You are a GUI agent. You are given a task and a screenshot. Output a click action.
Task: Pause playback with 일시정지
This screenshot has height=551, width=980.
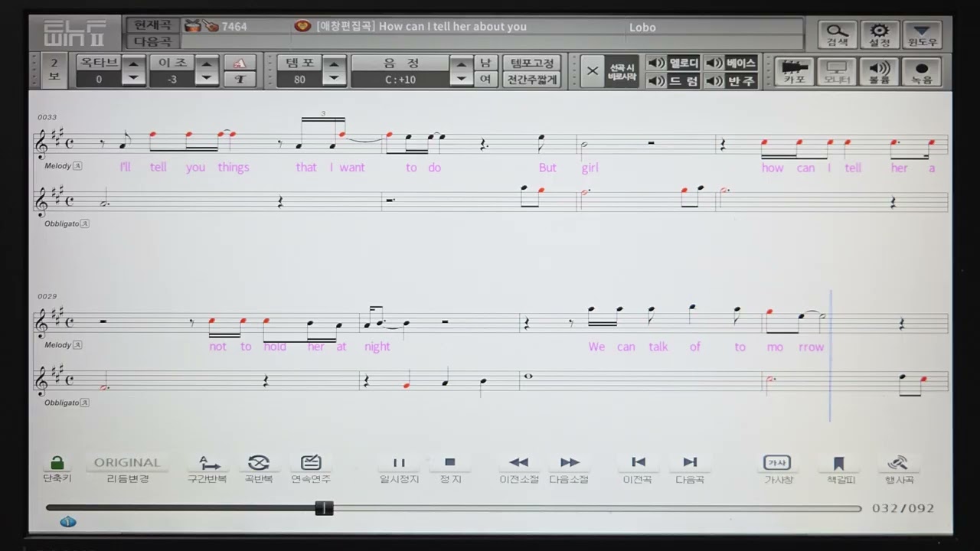tap(400, 469)
